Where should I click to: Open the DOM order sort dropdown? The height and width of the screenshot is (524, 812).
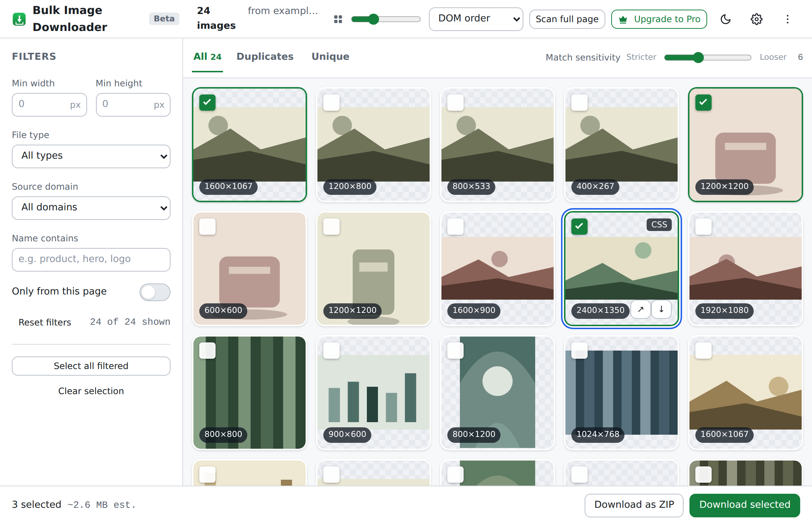pos(476,19)
